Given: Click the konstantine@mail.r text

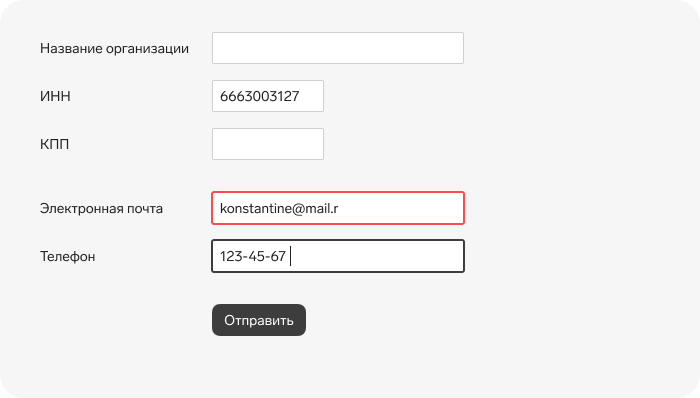Looking at the screenshot, I should 279,208.
